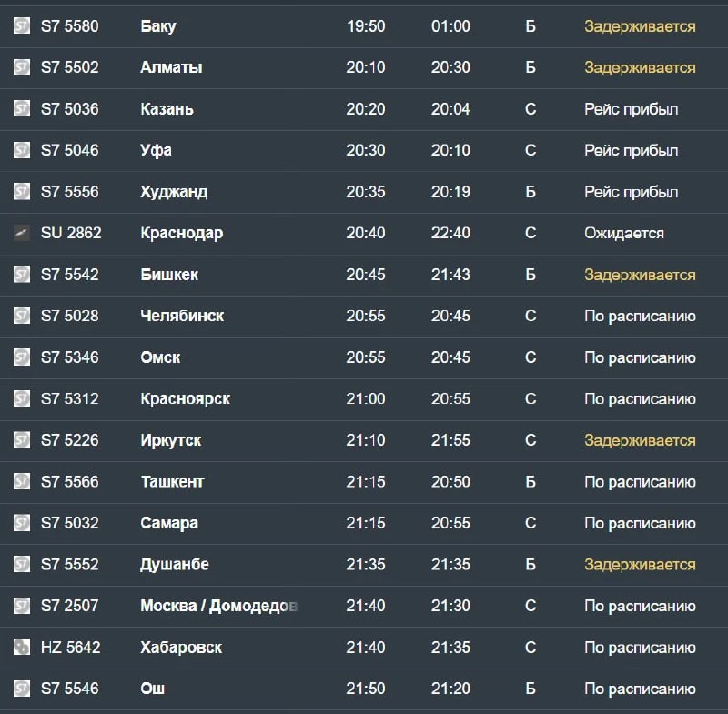
Task: Open the Душанбе destination row
Action: (364, 564)
